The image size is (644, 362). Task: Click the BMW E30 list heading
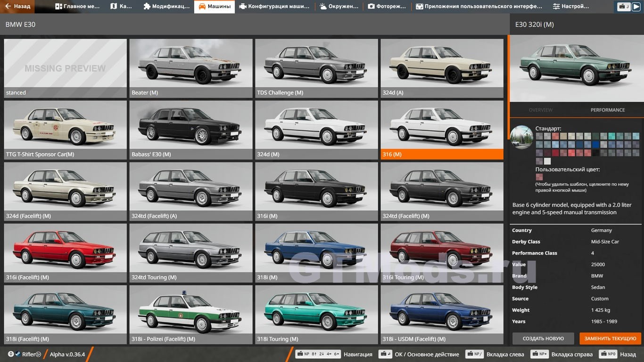pyautogui.click(x=20, y=24)
